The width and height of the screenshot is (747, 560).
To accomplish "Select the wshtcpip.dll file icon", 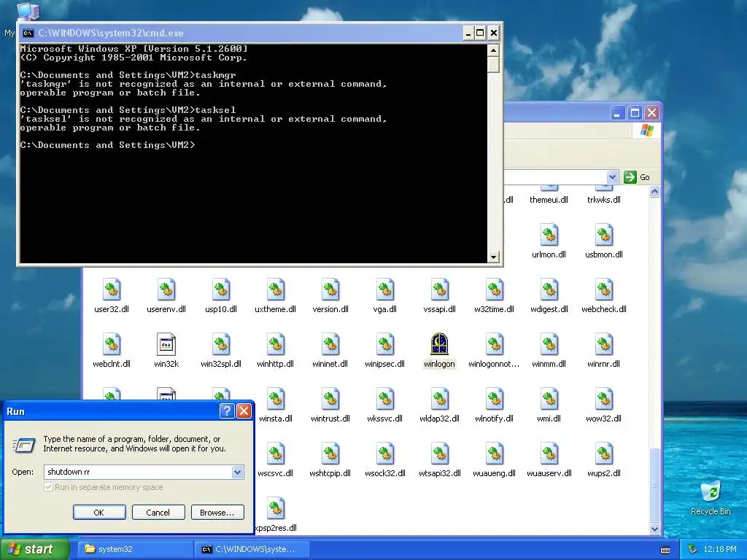I will pyautogui.click(x=330, y=454).
